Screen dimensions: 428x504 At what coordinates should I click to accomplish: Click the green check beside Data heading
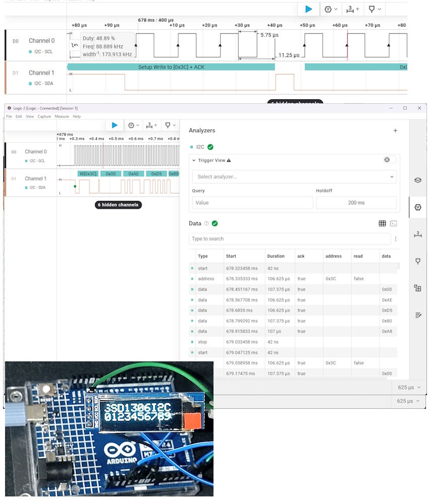click(x=215, y=223)
